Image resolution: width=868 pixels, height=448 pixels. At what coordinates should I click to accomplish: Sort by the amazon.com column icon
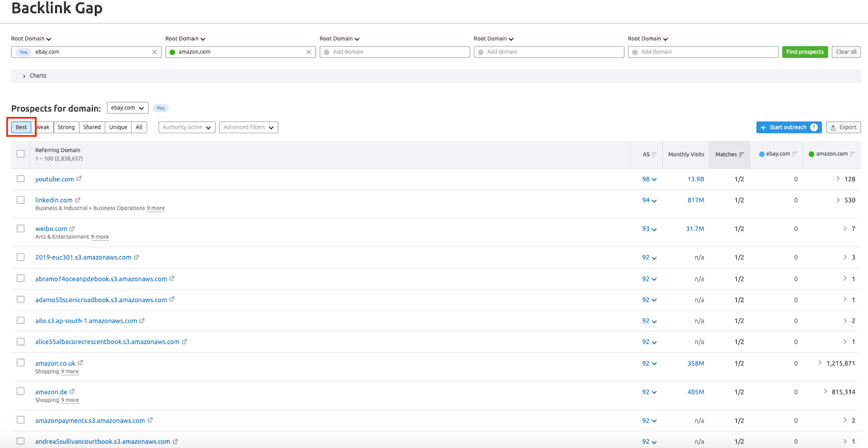[x=853, y=154]
